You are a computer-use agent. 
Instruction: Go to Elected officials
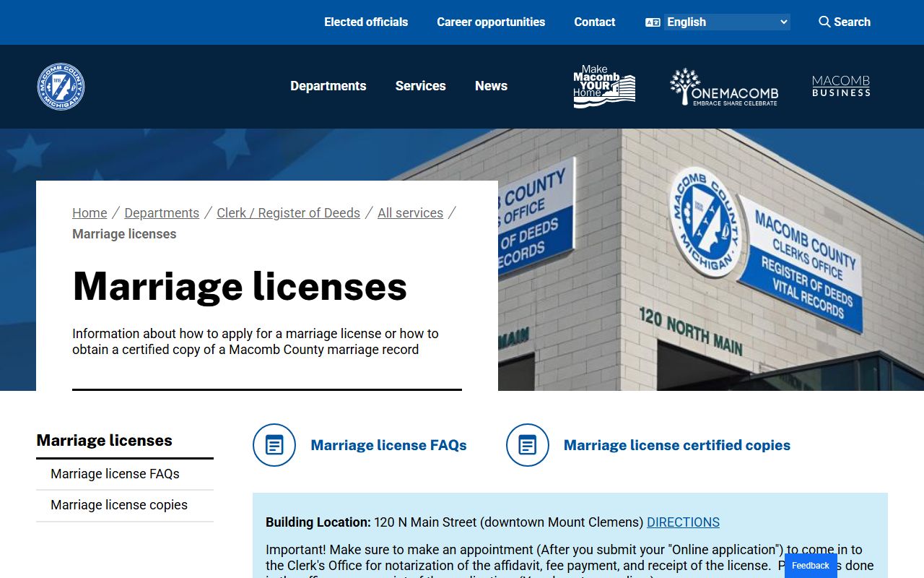point(366,22)
